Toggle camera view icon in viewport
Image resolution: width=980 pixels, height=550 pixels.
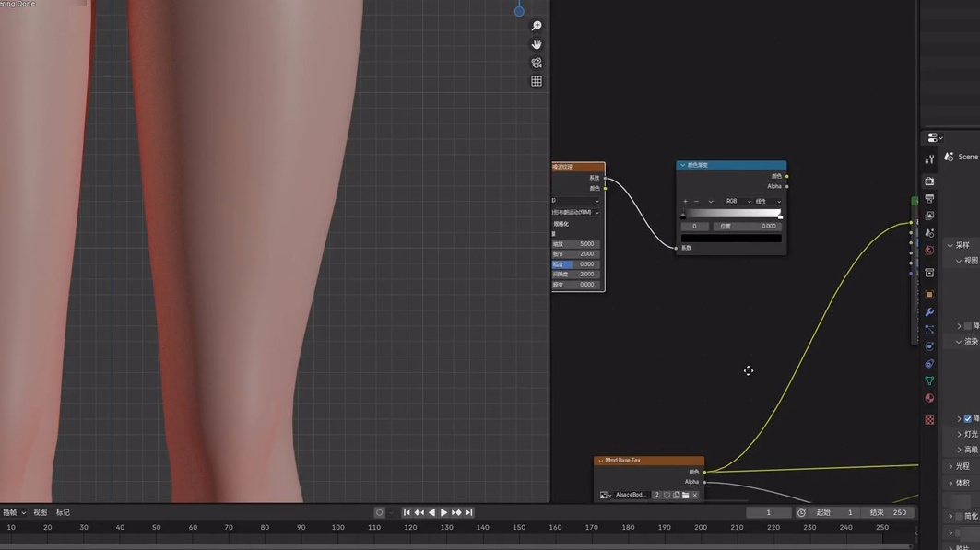(x=537, y=63)
